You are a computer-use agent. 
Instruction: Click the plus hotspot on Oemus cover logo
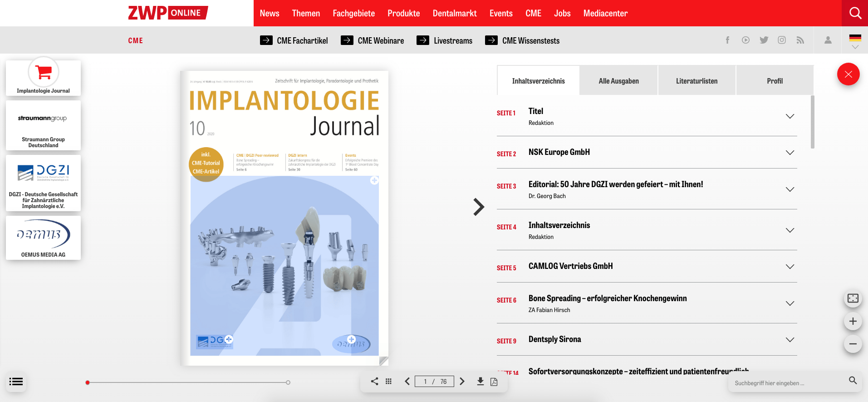(351, 339)
